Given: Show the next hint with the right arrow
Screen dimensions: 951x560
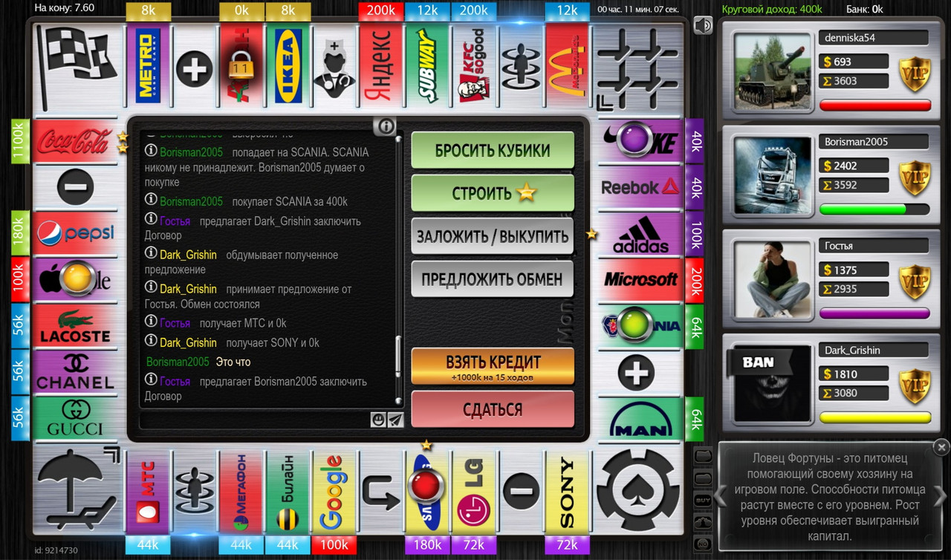Looking at the screenshot, I should [941, 495].
